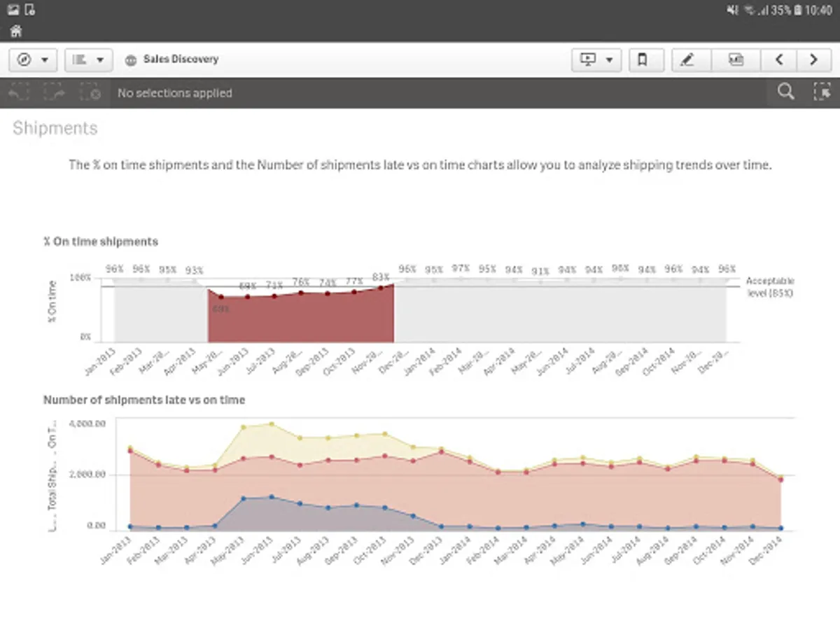
Task: Clear all selections icon
Action: (x=90, y=92)
